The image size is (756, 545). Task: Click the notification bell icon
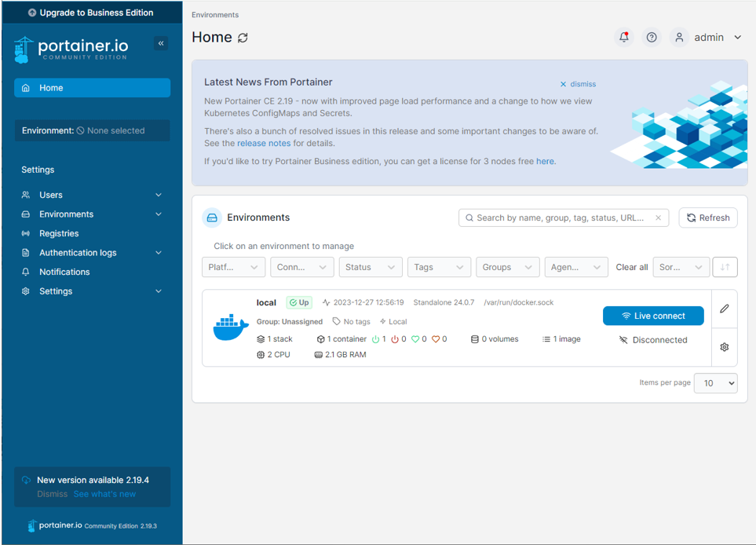(624, 37)
